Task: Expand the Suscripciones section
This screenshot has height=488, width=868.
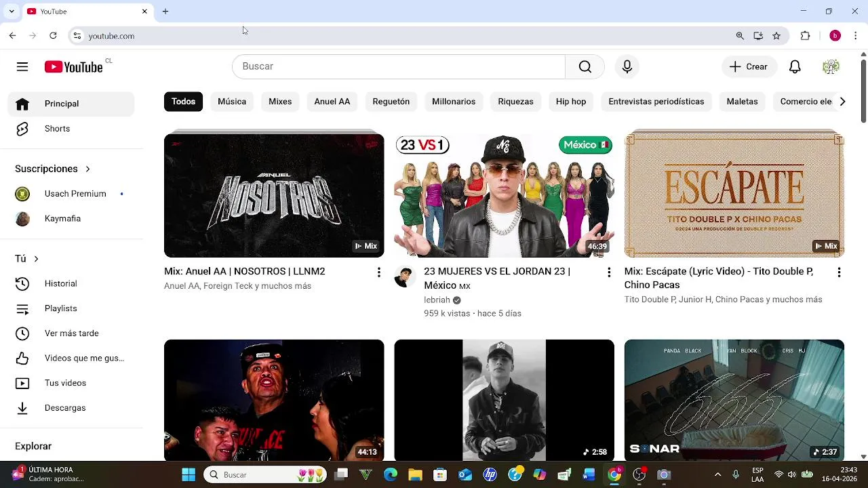Action: [x=53, y=169]
